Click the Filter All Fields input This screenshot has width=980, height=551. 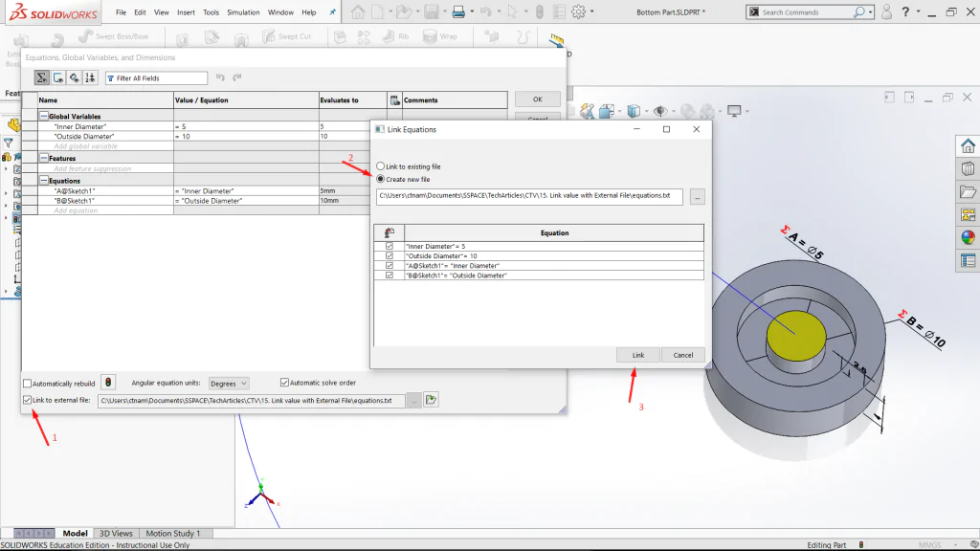pyautogui.click(x=156, y=78)
